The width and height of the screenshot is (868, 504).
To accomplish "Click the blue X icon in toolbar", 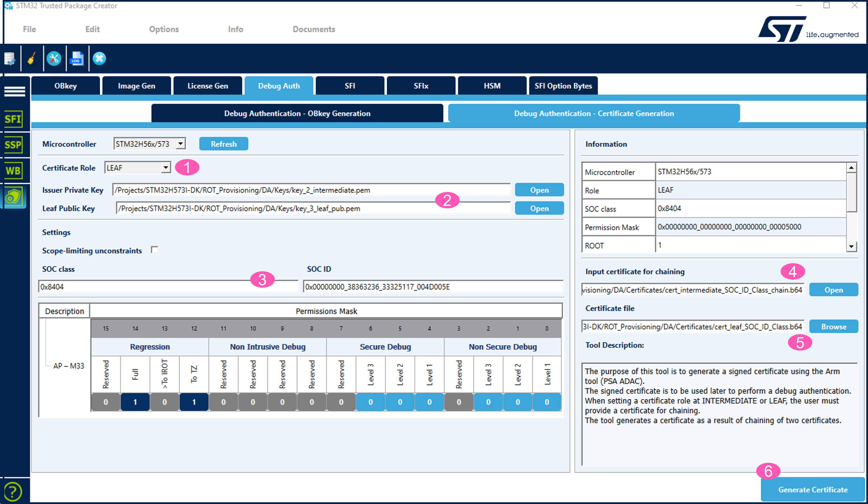I will (99, 59).
